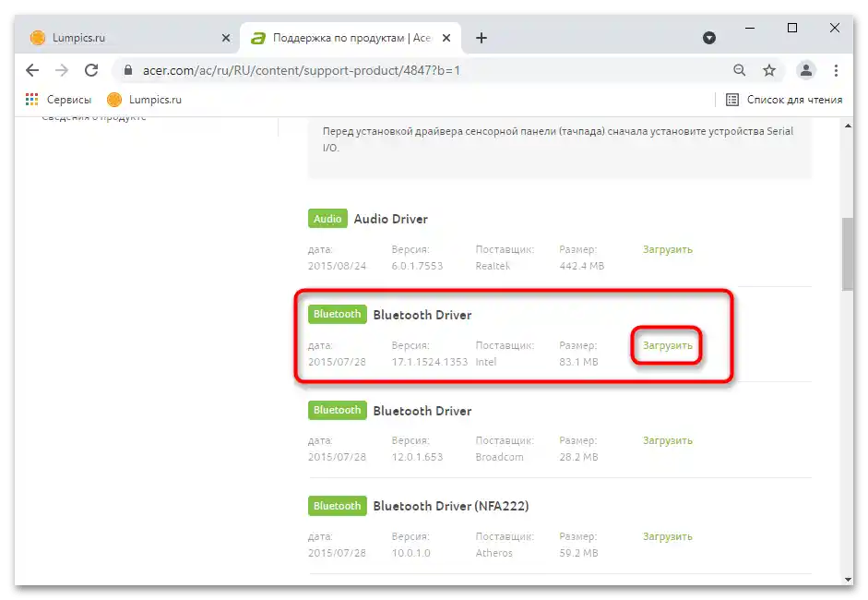The height and width of the screenshot is (600, 868).
Task: Download the Intel Bluetooth Driver
Action: click(668, 346)
